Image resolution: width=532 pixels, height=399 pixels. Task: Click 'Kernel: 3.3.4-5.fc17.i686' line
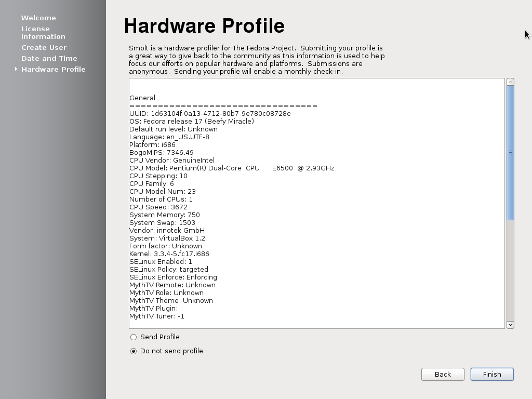click(169, 254)
